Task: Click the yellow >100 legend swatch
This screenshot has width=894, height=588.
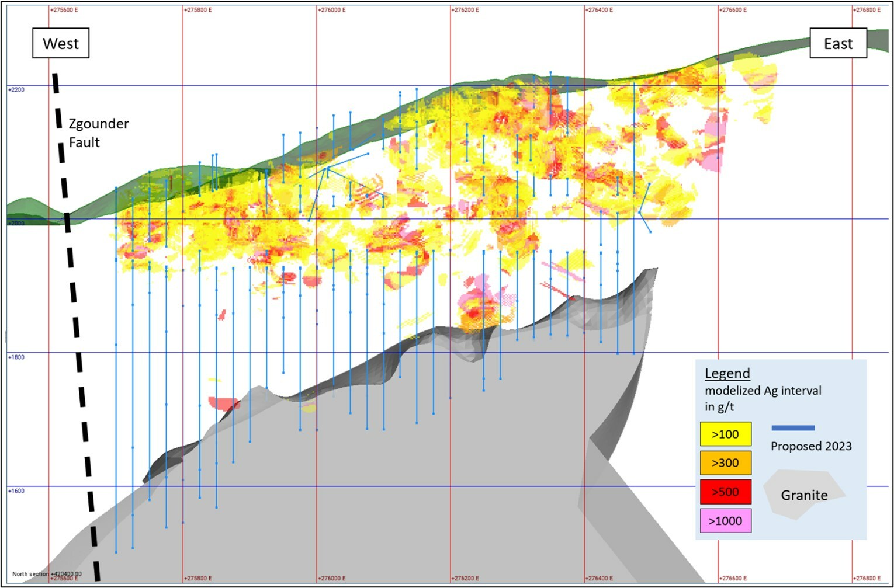Action: click(725, 434)
